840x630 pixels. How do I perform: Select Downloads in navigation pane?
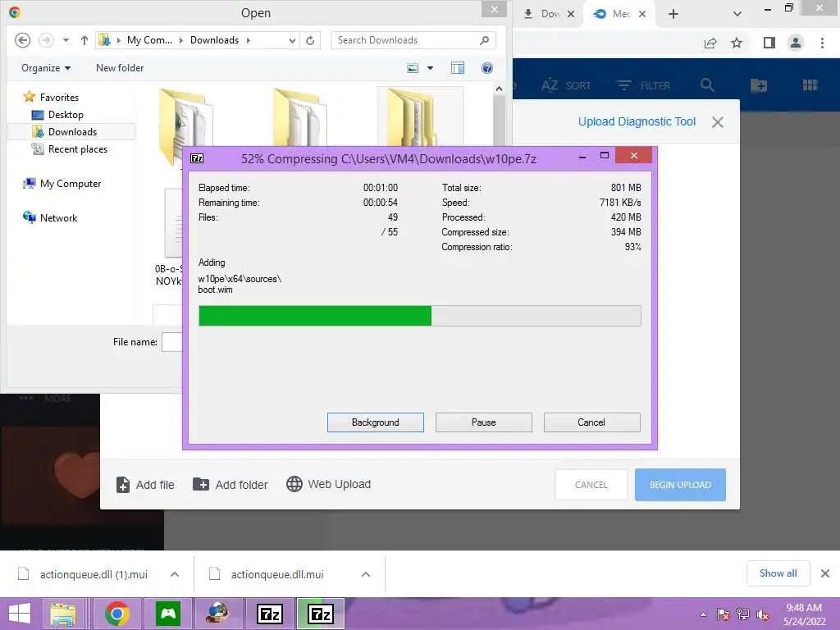[72, 132]
